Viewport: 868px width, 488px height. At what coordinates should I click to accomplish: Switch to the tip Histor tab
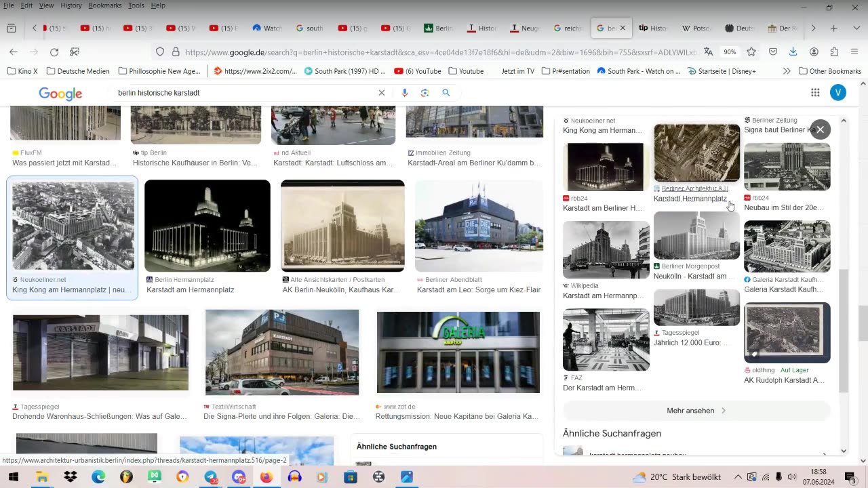pyautogui.click(x=654, y=28)
